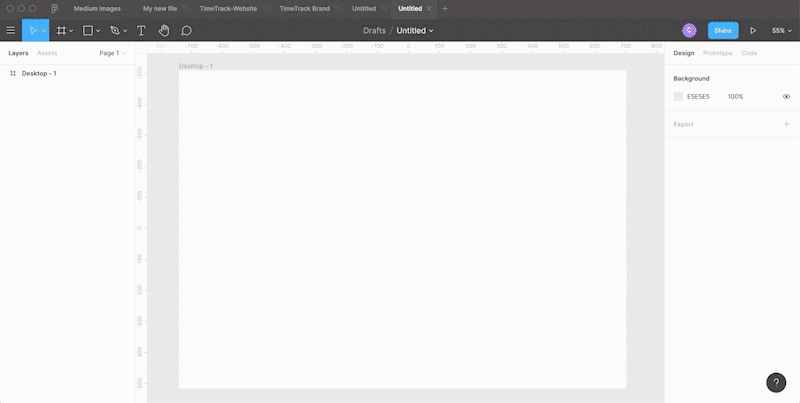This screenshot has height=403, width=800.
Task: Select the Hand tool
Action: pyautogui.click(x=164, y=31)
